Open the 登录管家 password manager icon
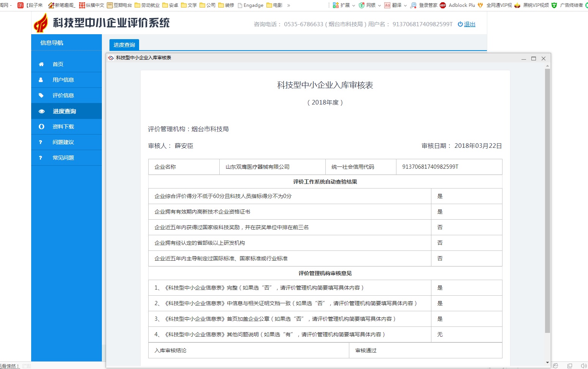The height and width of the screenshot is (369, 588). [x=413, y=5]
